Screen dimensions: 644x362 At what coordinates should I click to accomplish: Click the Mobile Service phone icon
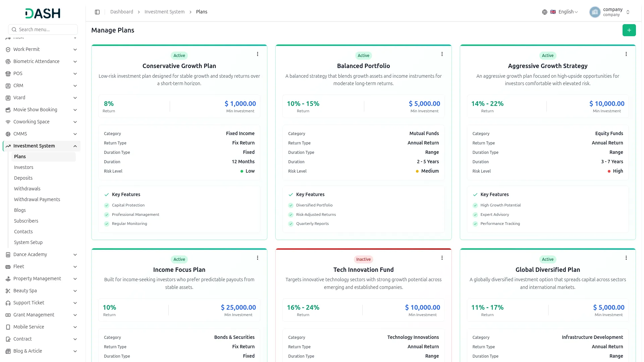[8, 327]
